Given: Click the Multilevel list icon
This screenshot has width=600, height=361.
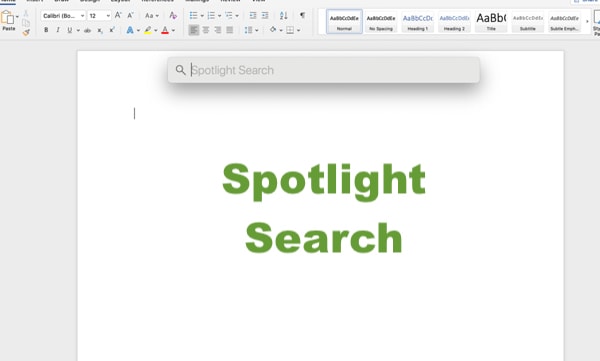Looking at the screenshot, I should [229, 15].
